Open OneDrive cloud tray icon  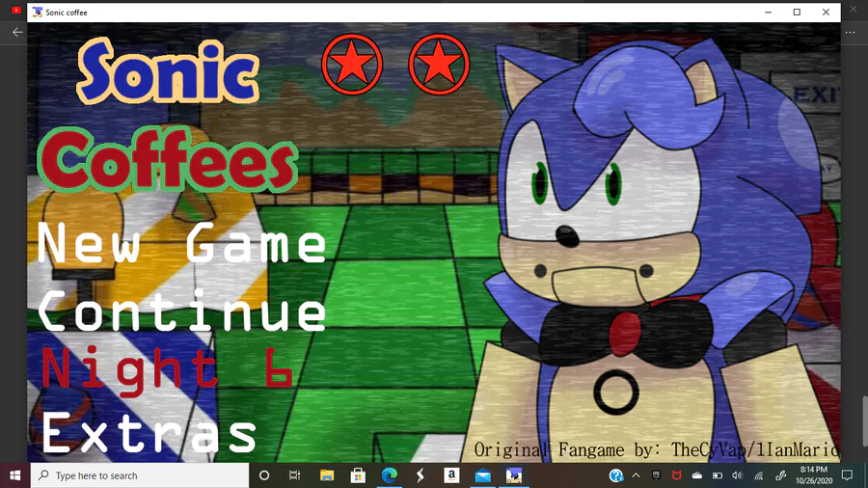click(697, 475)
